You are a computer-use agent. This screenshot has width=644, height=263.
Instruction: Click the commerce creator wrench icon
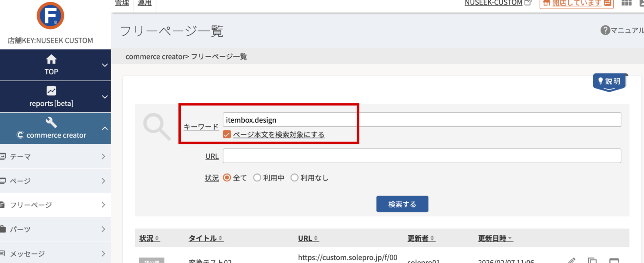coord(51,122)
